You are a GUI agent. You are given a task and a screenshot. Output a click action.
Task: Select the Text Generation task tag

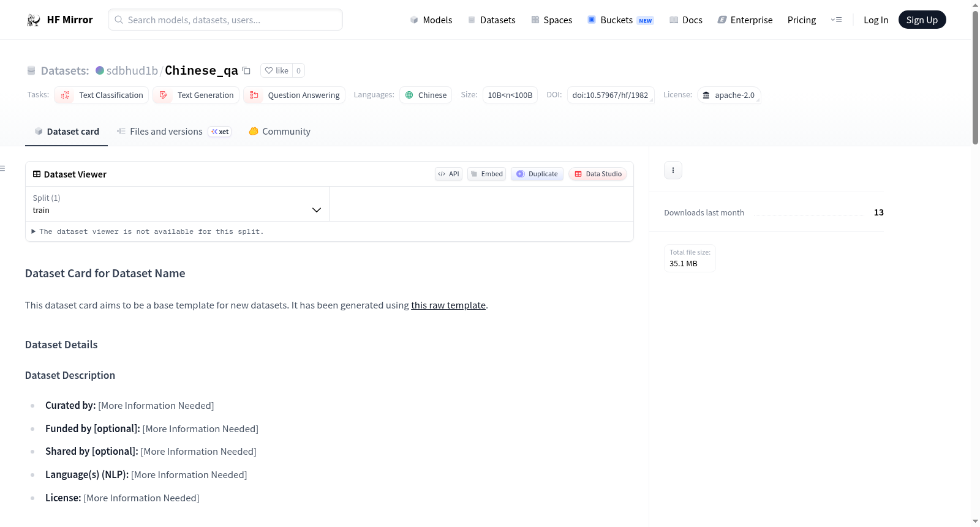coord(196,95)
